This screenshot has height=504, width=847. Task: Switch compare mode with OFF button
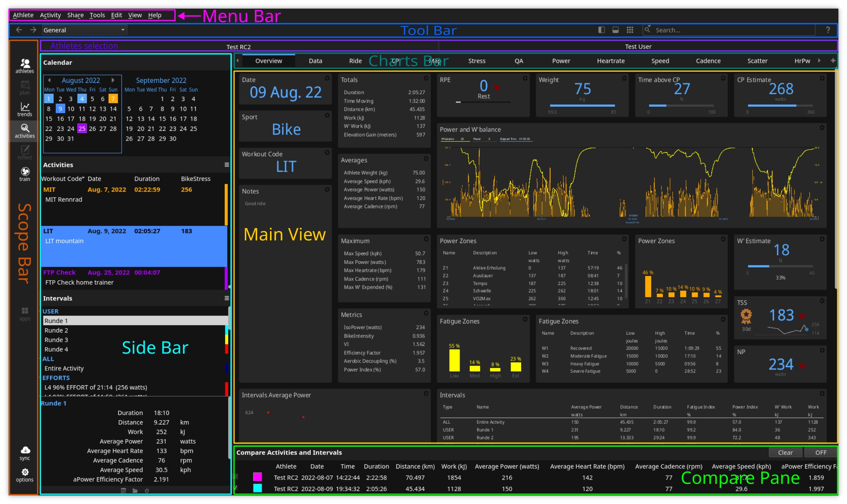pyautogui.click(x=820, y=452)
